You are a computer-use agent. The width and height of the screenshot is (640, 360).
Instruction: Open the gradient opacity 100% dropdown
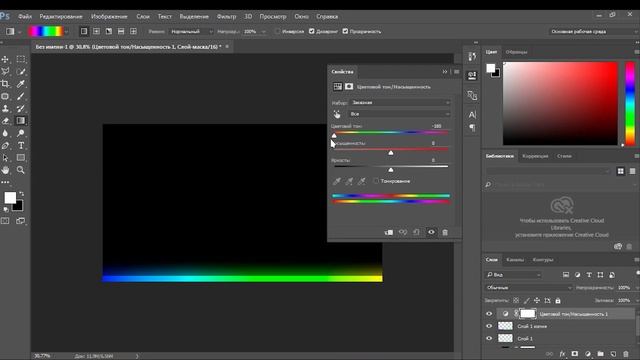click(264, 31)
